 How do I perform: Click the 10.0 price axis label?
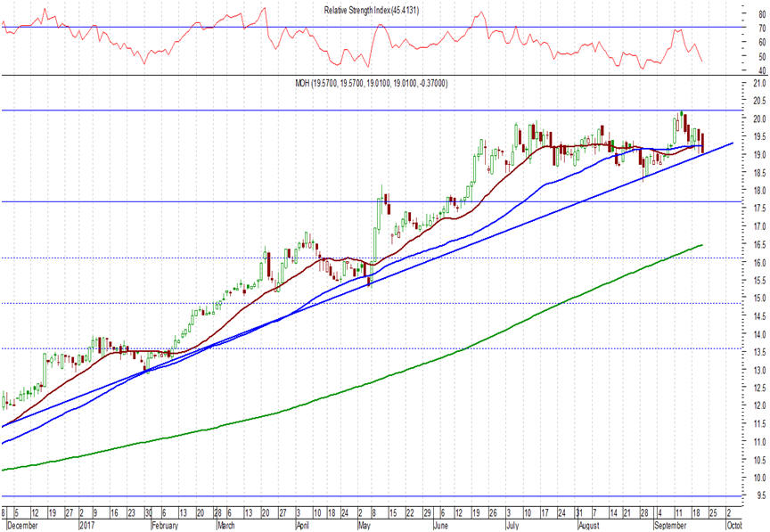(760, 478)
